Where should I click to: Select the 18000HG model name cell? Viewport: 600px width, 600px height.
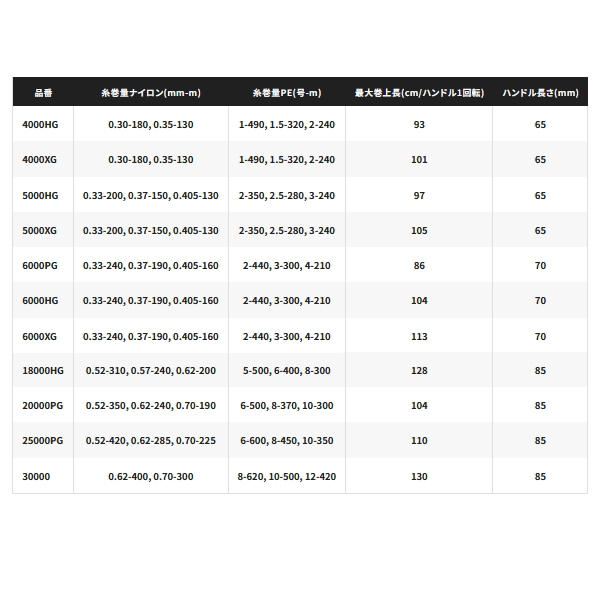pos(41,372)
